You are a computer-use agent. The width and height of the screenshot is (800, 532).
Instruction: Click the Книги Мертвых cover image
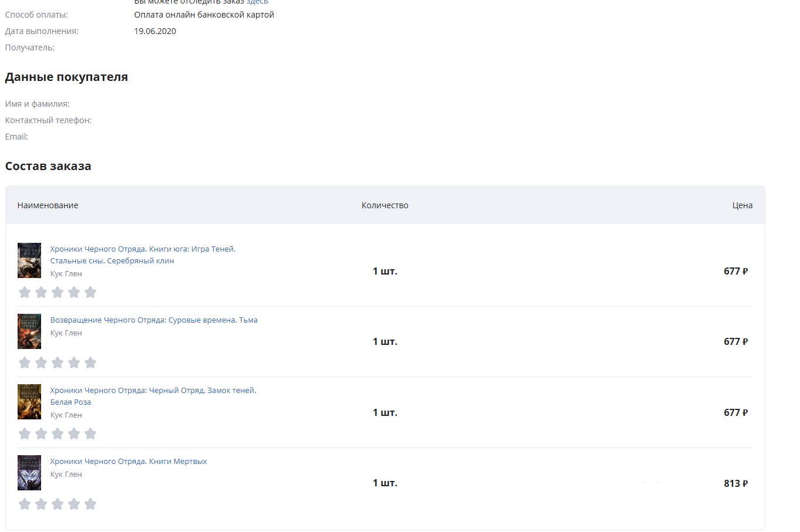coord(29,473)
